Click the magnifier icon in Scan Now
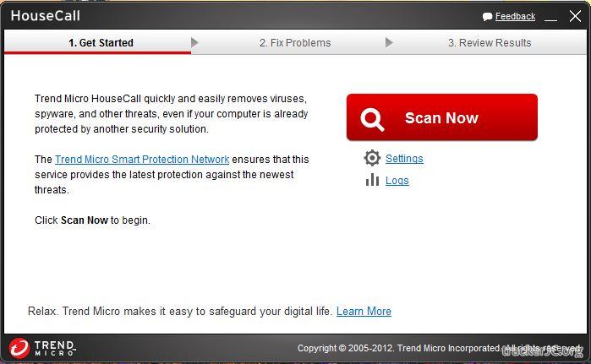 (372, 119)
